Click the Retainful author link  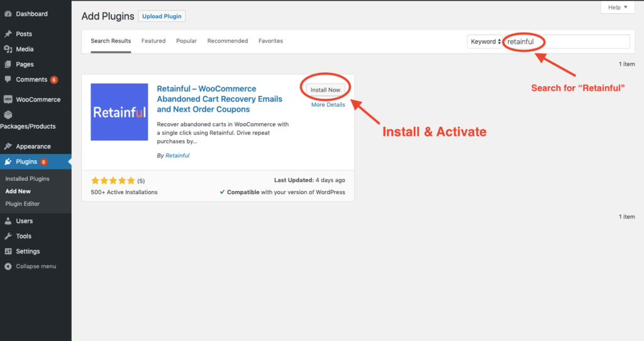click(x=177, y=156)
